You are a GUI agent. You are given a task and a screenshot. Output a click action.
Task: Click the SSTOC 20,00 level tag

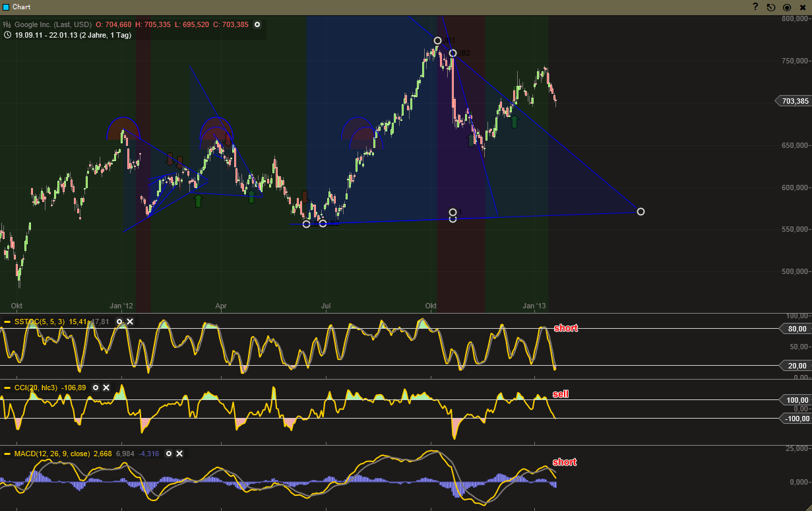[x=795, y=366]
